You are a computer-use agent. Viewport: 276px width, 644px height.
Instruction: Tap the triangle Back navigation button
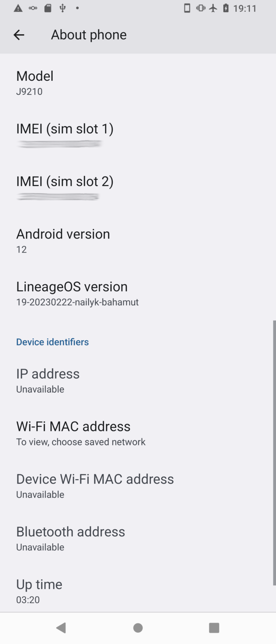[61, 628]
